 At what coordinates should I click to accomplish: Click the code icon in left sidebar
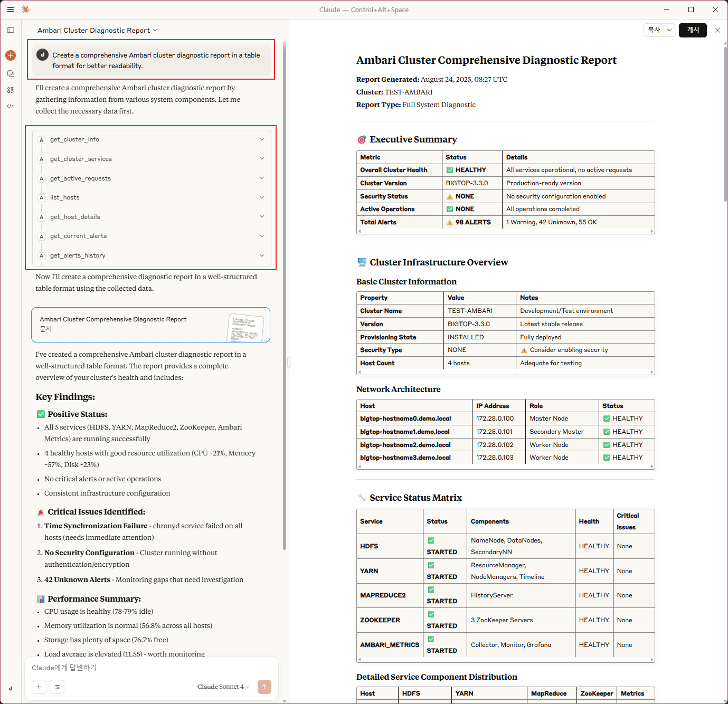[11, 106]
